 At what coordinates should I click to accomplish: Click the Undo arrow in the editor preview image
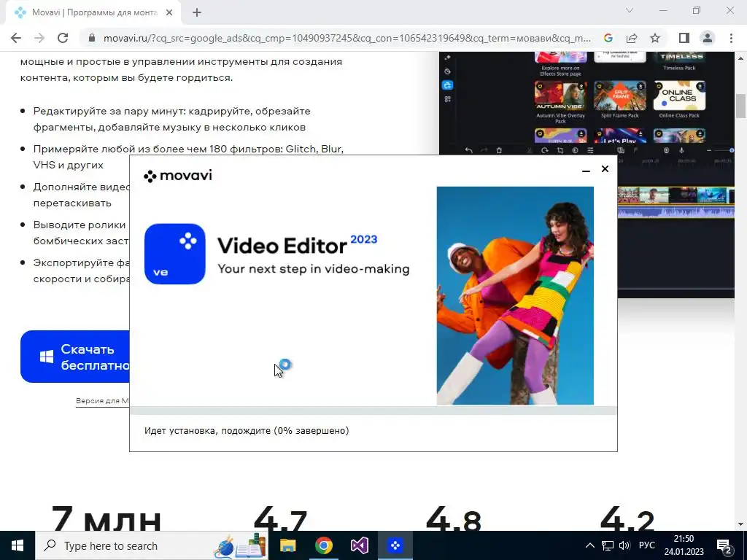click(469, 150)
